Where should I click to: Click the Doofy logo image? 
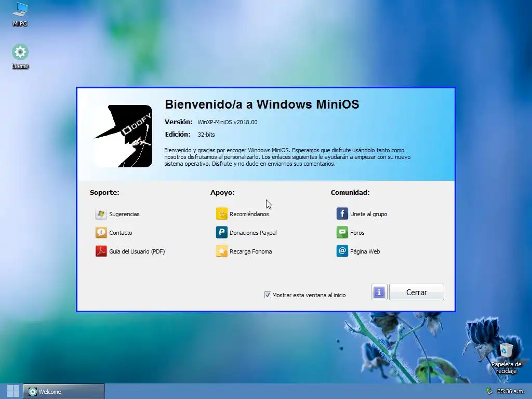pyautogui.click(x=123, y=136)
